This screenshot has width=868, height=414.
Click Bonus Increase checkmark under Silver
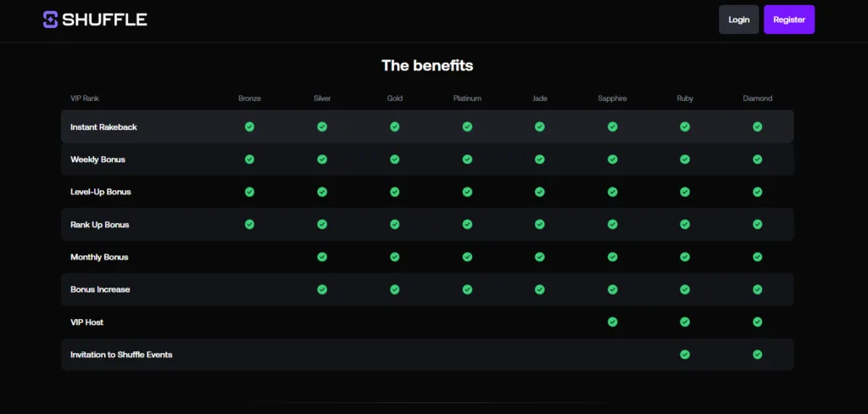point(322,289)
